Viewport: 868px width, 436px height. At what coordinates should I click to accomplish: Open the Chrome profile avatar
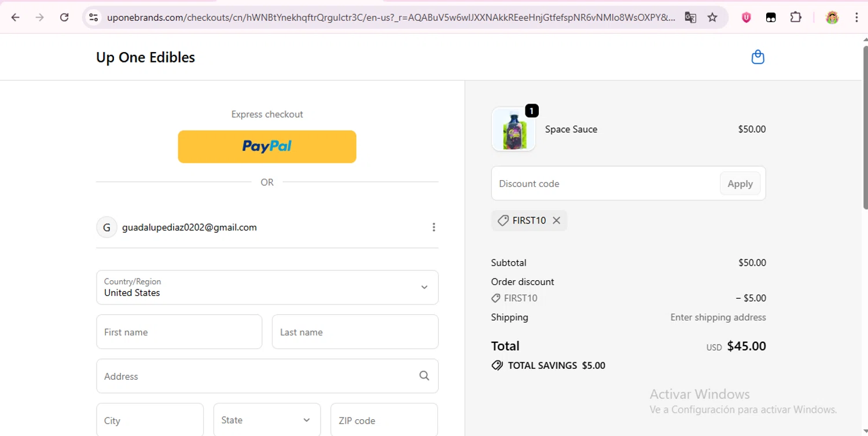832,17
